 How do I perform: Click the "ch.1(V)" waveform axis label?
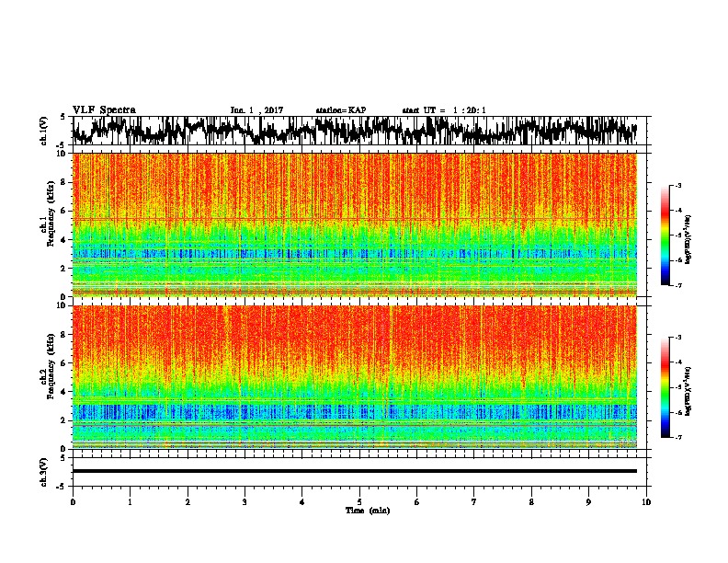[44, 131]
